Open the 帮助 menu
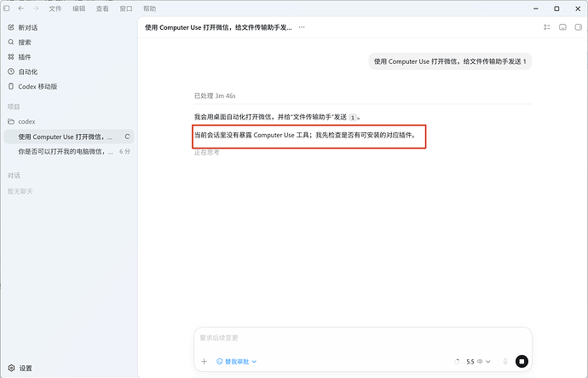 pos(150,9)
